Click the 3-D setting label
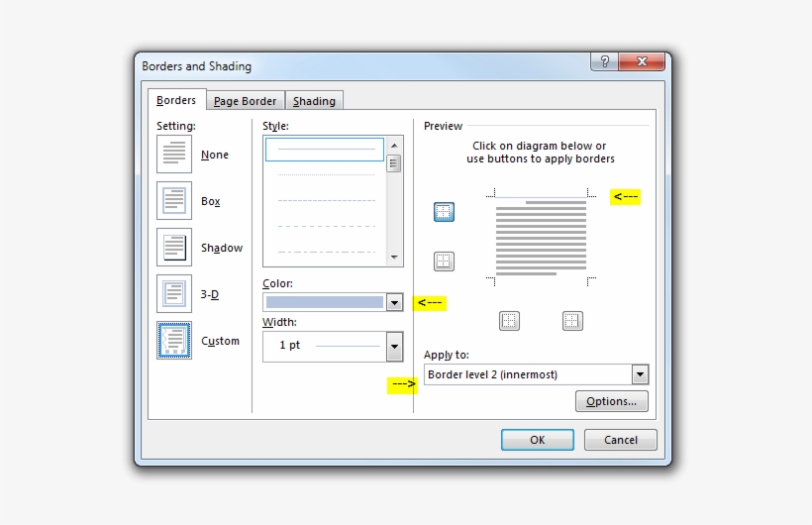Screen dimensions: 812x525 pos(209,294)
